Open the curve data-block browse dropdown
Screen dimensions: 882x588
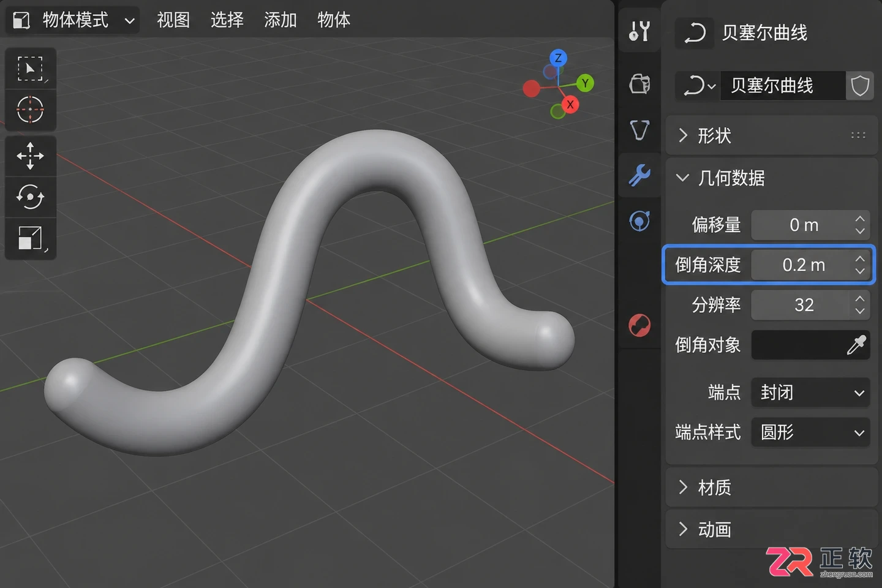(698, 86)
